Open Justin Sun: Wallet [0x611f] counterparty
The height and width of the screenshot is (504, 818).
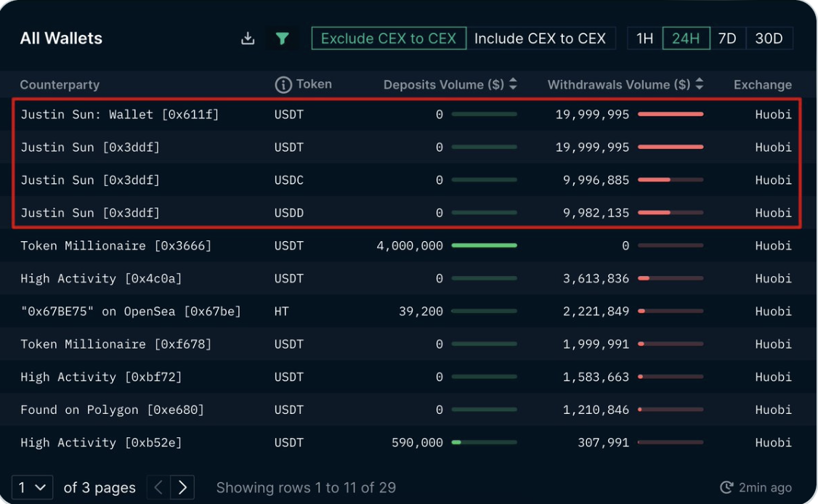point(119,114)
